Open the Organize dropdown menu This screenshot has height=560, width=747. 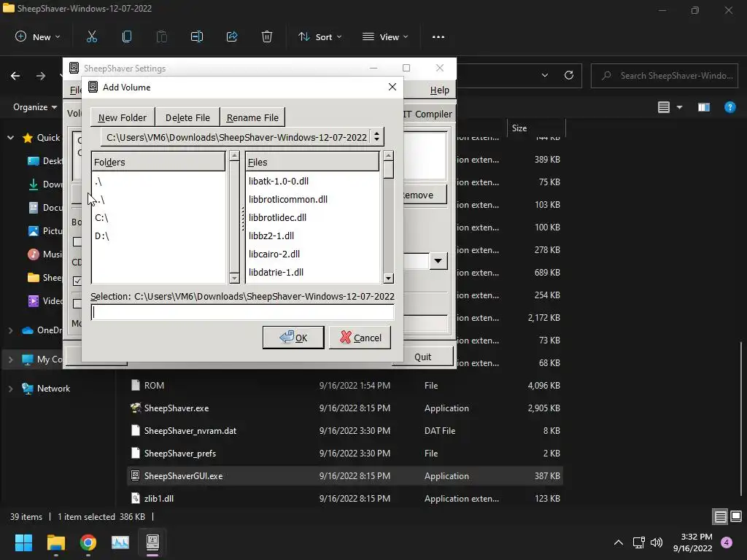[35, 107]
